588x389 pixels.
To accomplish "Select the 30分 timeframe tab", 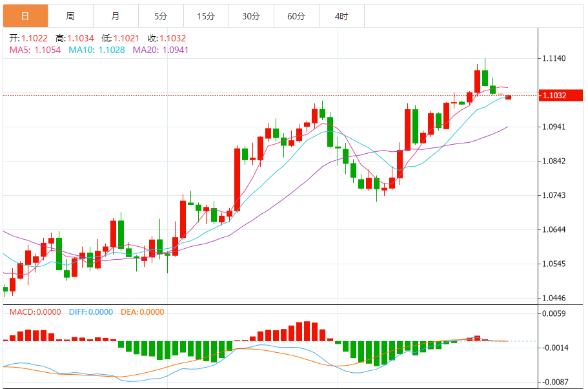I will click(251, 16).
